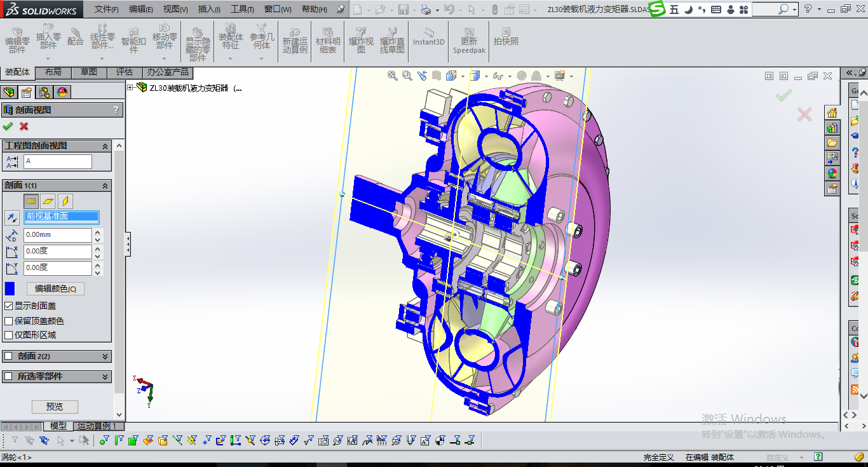868x467 pixels.
Task: Create New Motion Study (新建运动算例)
Action: pos(295,41)
